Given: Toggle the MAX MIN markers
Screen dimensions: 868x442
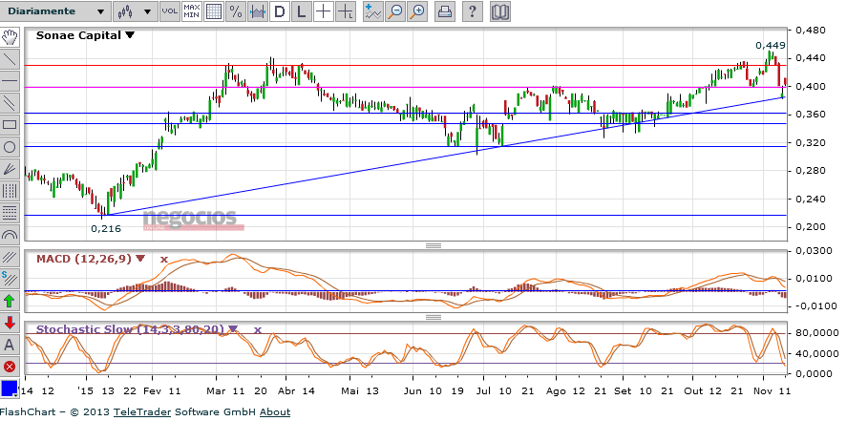Looking at the screenshot, I should [x=191, y=11].
